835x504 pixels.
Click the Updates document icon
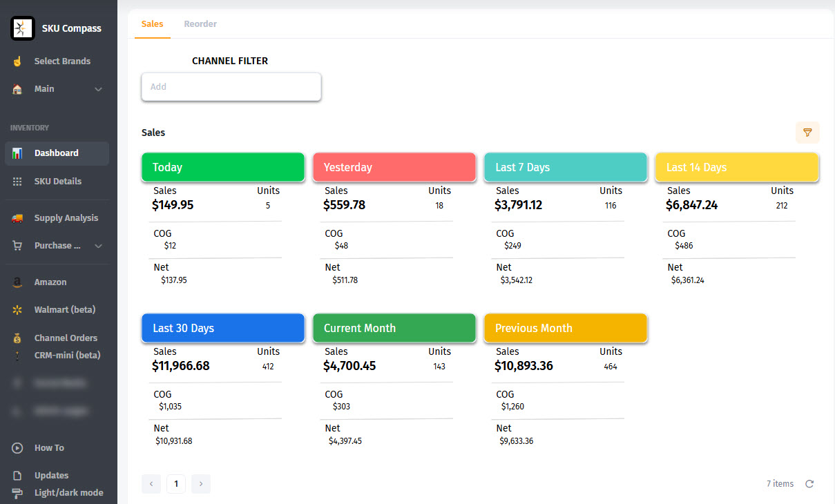pyautogui.click(x=18, y=476)
